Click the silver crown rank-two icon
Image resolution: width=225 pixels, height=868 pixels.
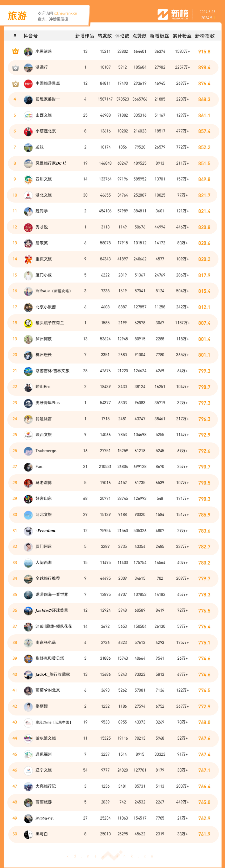[15, 67]
